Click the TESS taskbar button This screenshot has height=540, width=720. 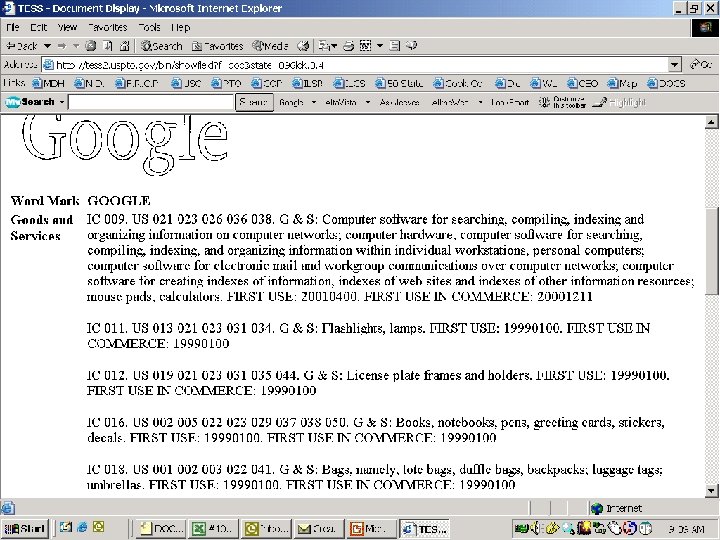[424, 529]
